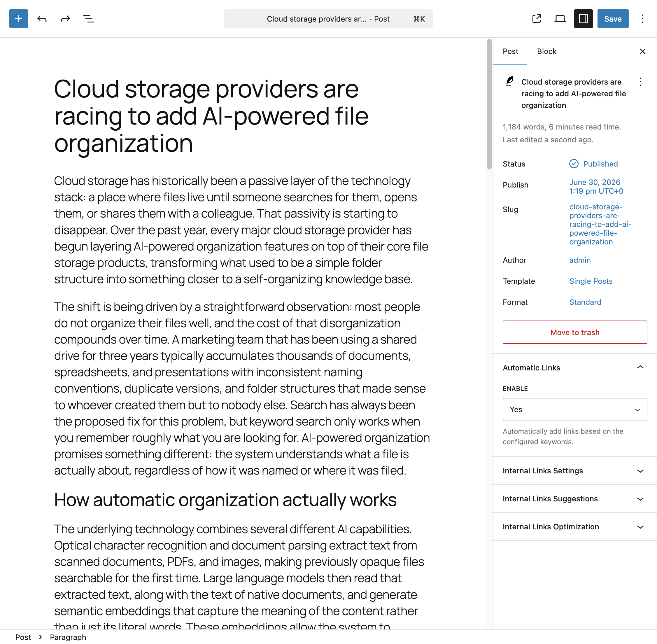Open the editor options menu
This screenshot has width=657, height=644.
pyautogui.click(x=642, y=19)
